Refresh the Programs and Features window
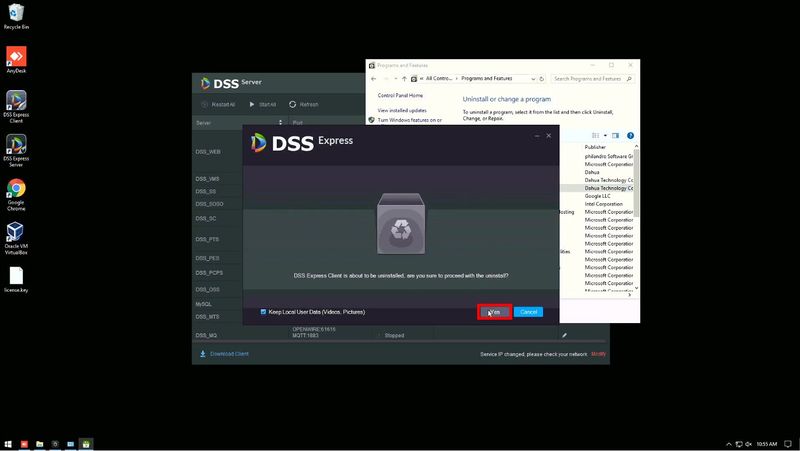Screen dimensions: 800x451 coord(542,79)
